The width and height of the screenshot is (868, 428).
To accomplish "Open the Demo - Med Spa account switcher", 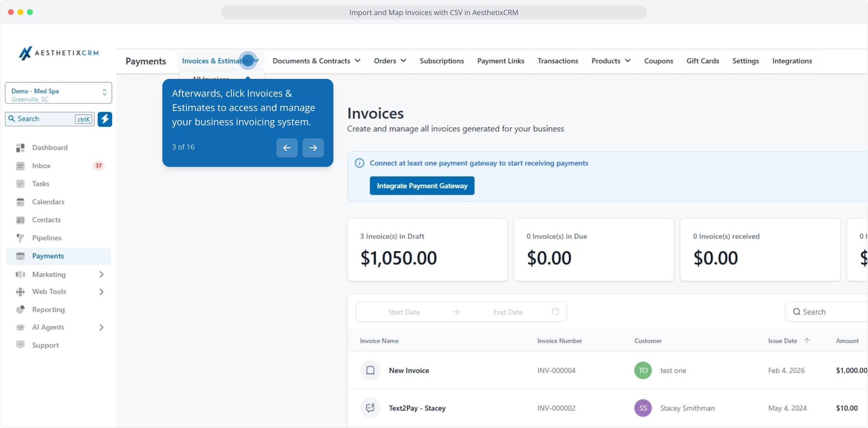I will [59, 93].
